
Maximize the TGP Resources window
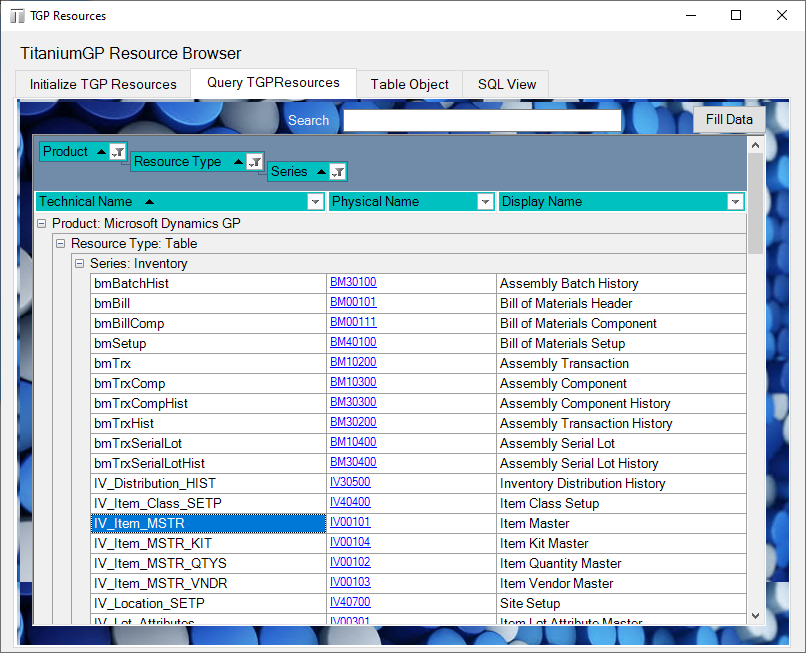pos(736,15)
